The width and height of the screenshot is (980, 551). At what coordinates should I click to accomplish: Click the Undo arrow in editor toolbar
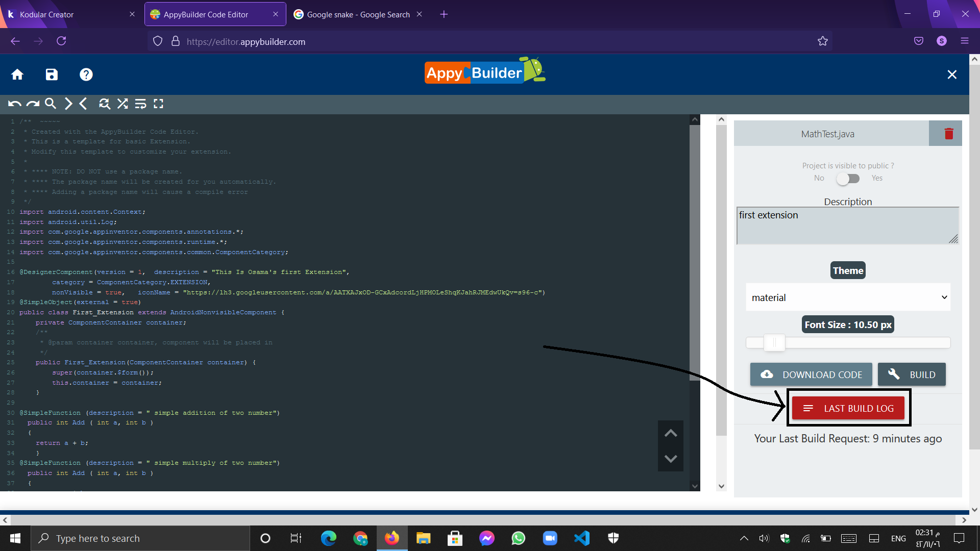click(x=14, y=104)
